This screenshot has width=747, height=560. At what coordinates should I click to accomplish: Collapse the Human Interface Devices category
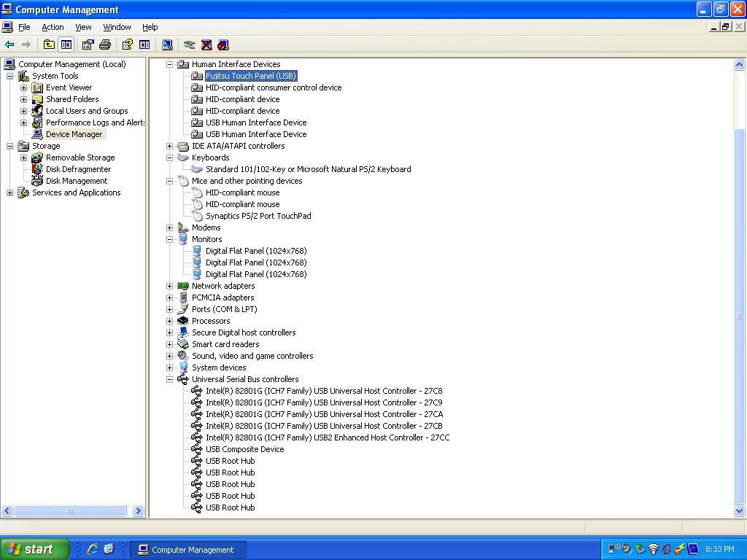[169, 64]
